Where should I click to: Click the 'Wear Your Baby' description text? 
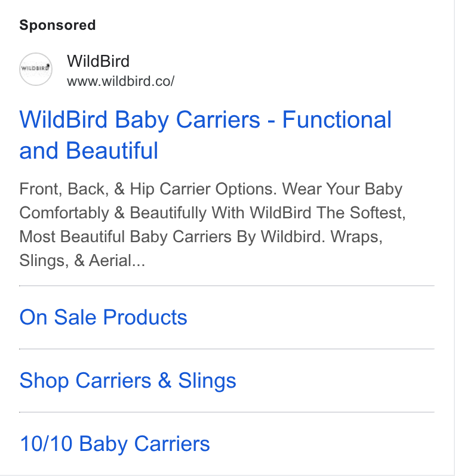[x=342, y=189]
